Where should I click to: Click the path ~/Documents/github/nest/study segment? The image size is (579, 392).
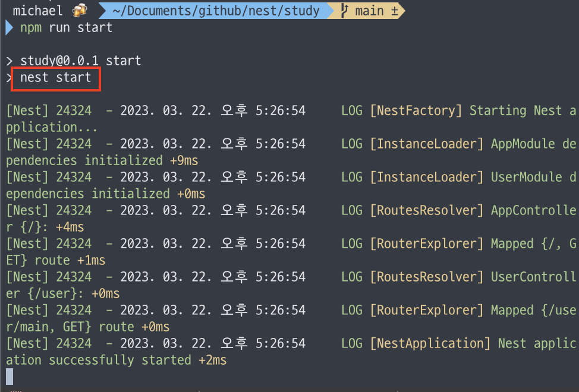216,11
